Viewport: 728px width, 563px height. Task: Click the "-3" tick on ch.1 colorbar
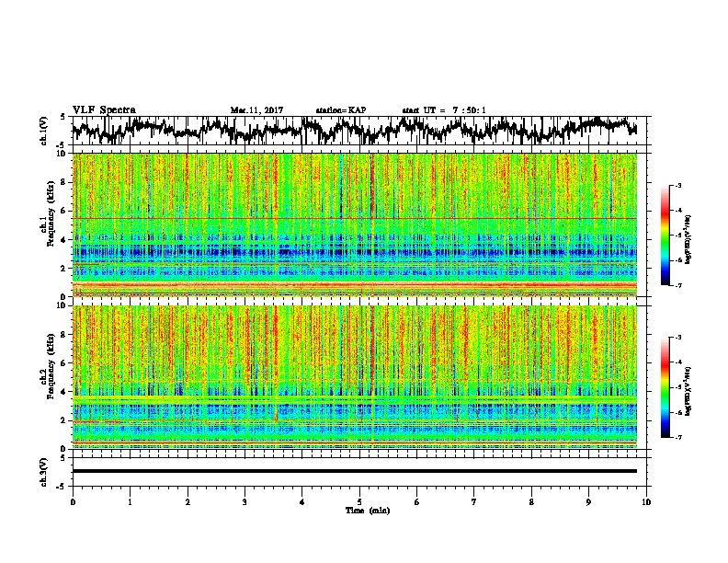[678, 186]
